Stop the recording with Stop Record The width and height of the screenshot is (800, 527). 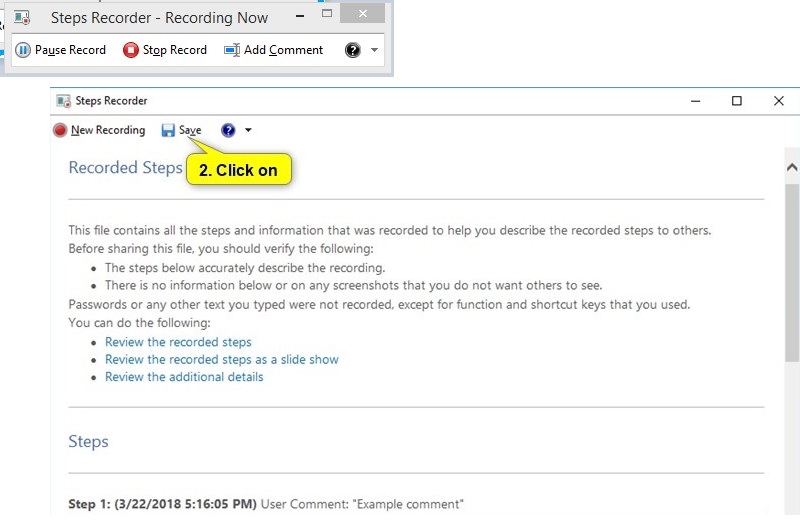164,50
